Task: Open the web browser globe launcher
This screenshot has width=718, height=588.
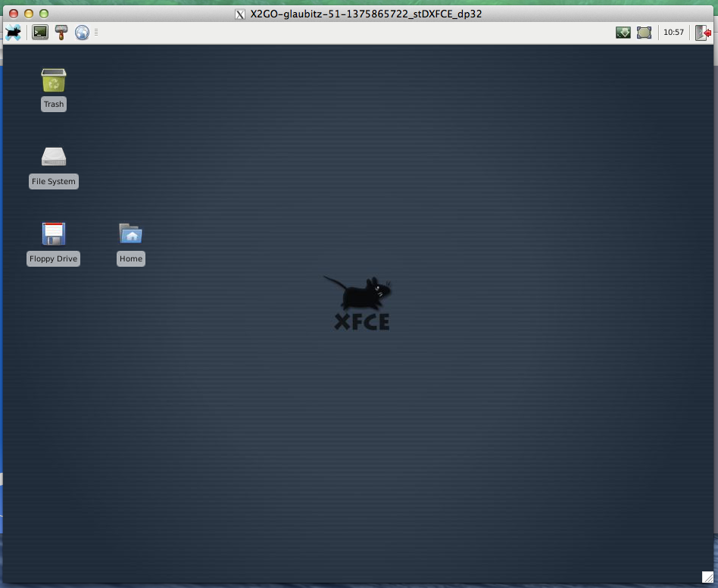Action: click(x=82, y=33)
